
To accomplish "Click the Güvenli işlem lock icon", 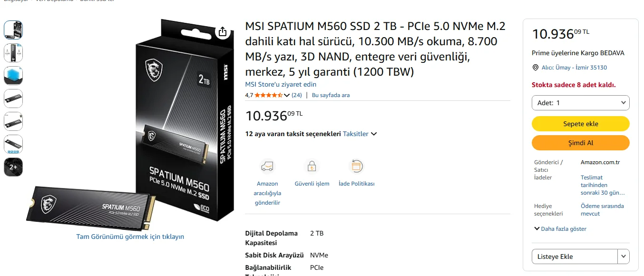I will pos(312,166).
